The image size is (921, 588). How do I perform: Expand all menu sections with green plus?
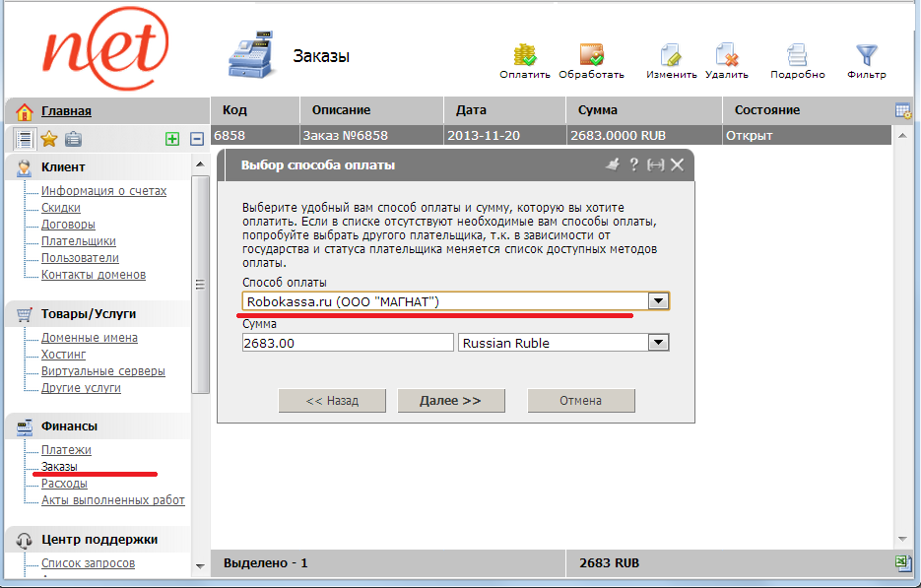pos(172,140)
